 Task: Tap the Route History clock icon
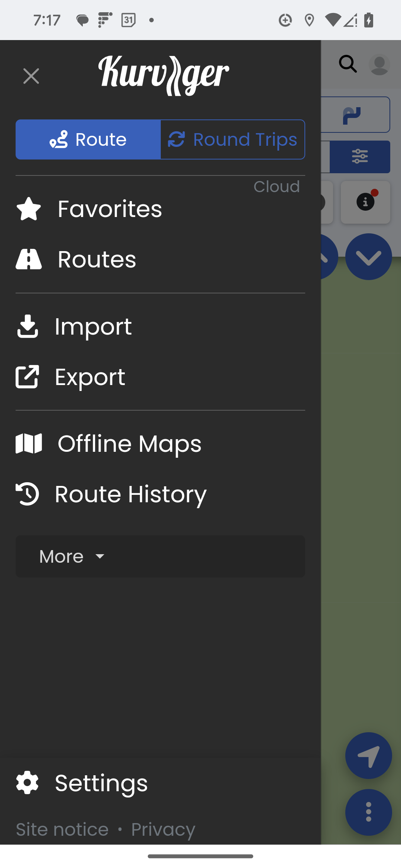(x=27, y=494)
